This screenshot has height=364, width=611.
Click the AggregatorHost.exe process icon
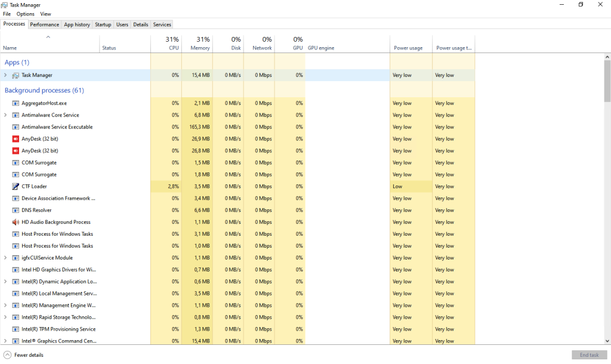pyautogui.click(x=16, y=103)
